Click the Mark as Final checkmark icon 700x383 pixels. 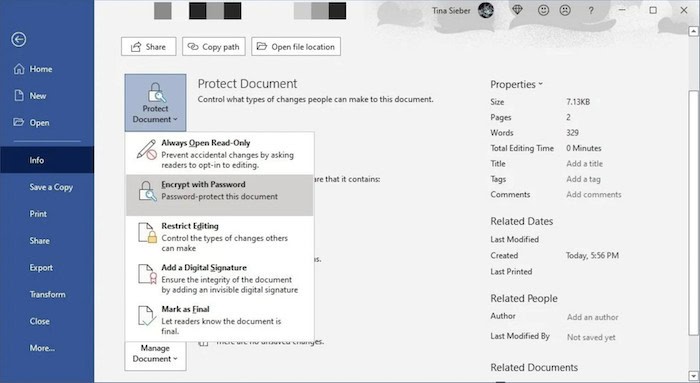pos(147,316)
